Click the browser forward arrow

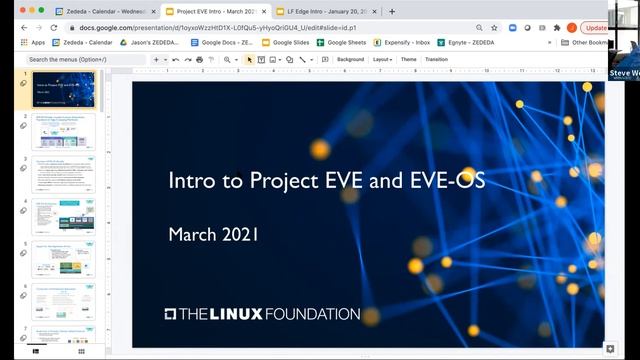click(x=39, y=28)
